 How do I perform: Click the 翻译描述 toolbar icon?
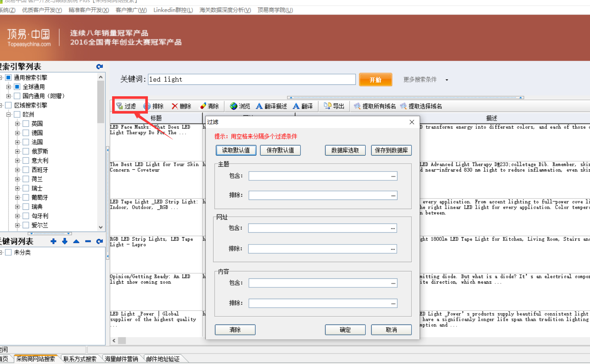259,106
